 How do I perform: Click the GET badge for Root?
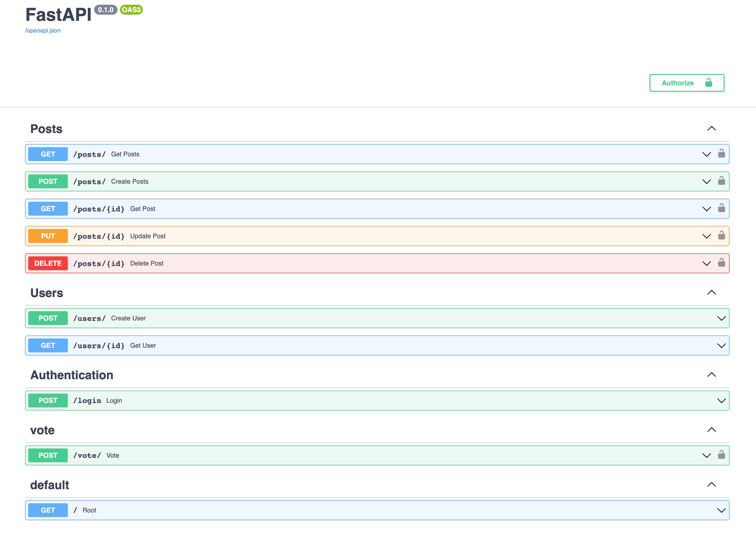tap(48, 510)
